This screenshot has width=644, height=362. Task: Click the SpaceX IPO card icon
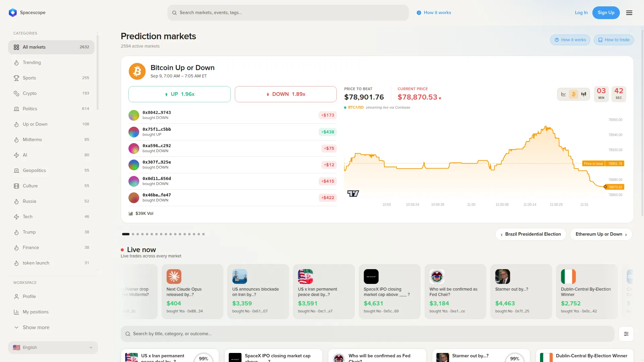(371, 277)
